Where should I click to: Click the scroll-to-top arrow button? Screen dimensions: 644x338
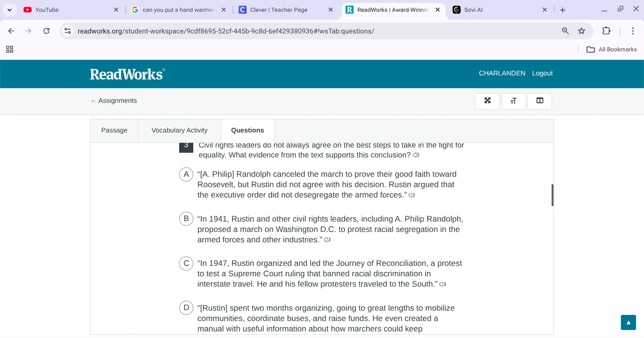coord(628,322)
